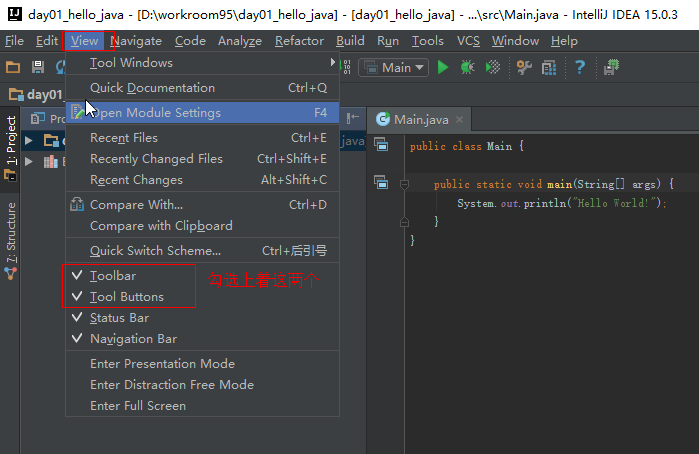Select Open Module Settings entry
699x454 pixels.
tap(202, 112)
